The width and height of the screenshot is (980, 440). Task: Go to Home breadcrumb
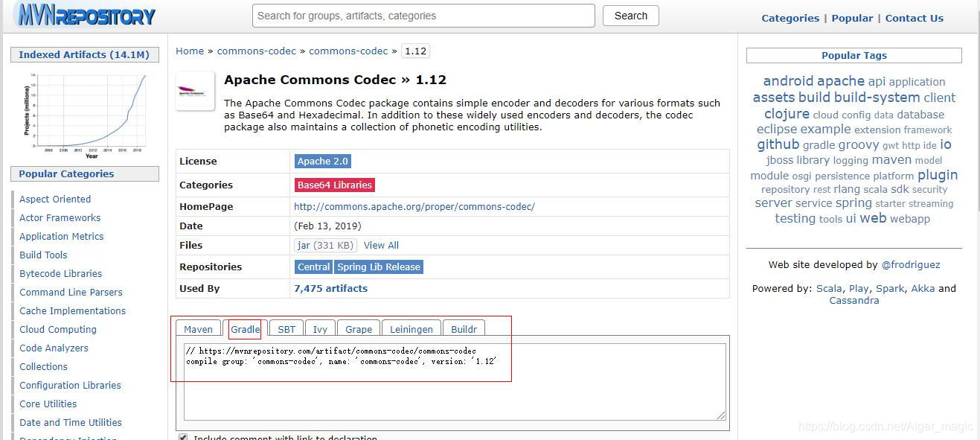tap(190, 51)
